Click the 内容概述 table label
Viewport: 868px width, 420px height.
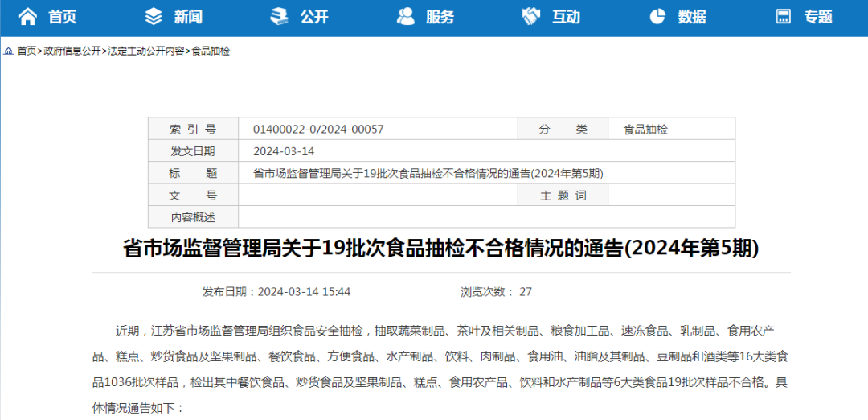pos(193,218)
